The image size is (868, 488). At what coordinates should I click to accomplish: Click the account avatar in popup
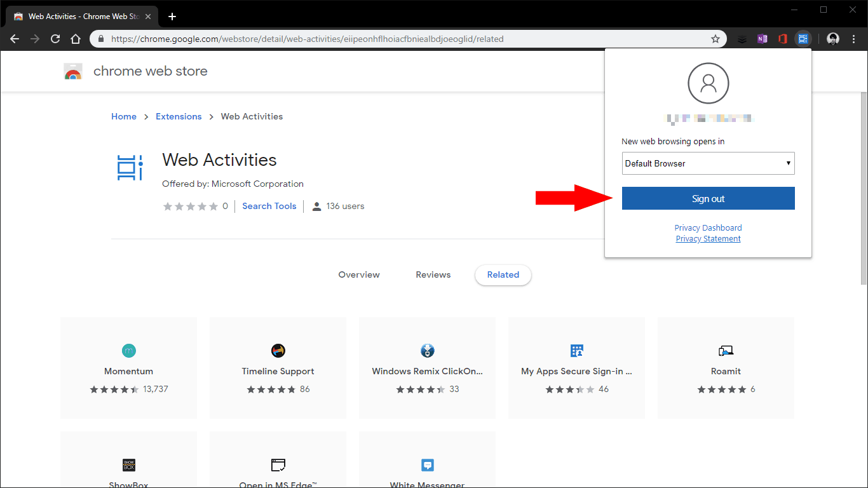point(709,83)
